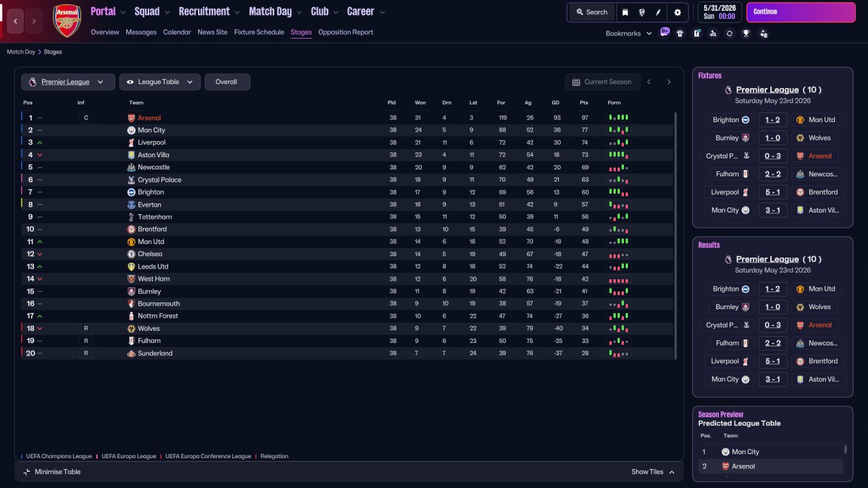This screenshot has width=868, height=488.
Task: Click Premier League logo in Fixtures panel
Action: click(728, 89)
